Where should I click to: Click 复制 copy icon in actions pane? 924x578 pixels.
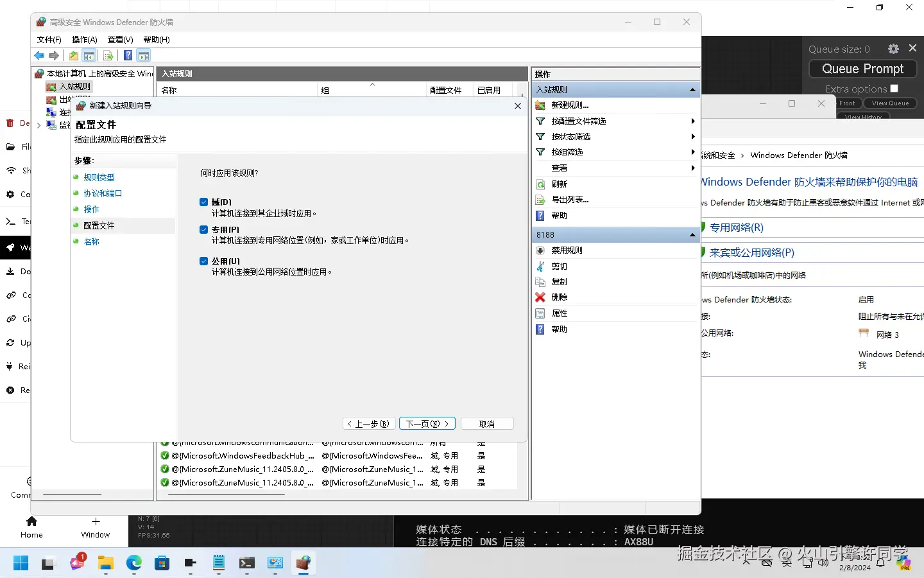coord(540,282)
